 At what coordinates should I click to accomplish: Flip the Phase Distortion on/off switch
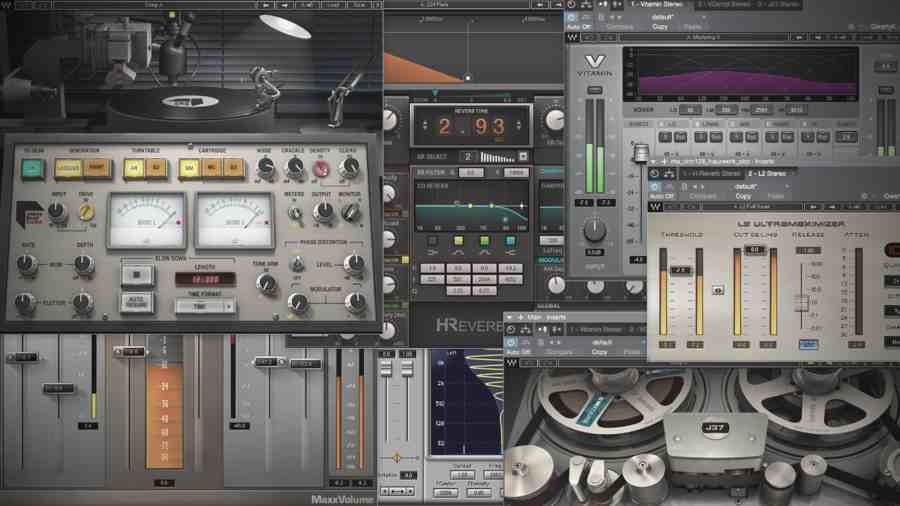[x=297, y=264]
